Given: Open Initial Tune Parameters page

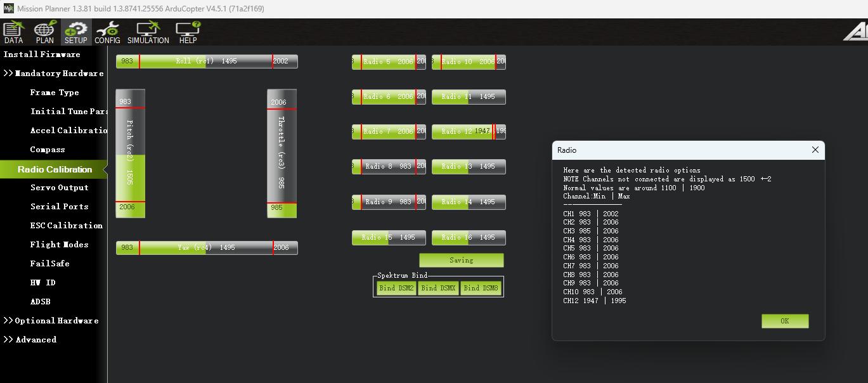Looking at the screenshot, I should click(68, 112).
